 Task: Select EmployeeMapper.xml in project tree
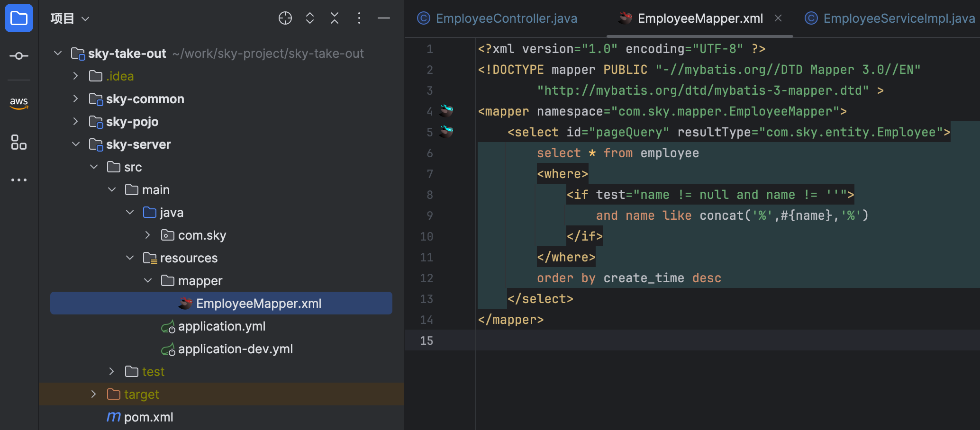coord(221,303)
